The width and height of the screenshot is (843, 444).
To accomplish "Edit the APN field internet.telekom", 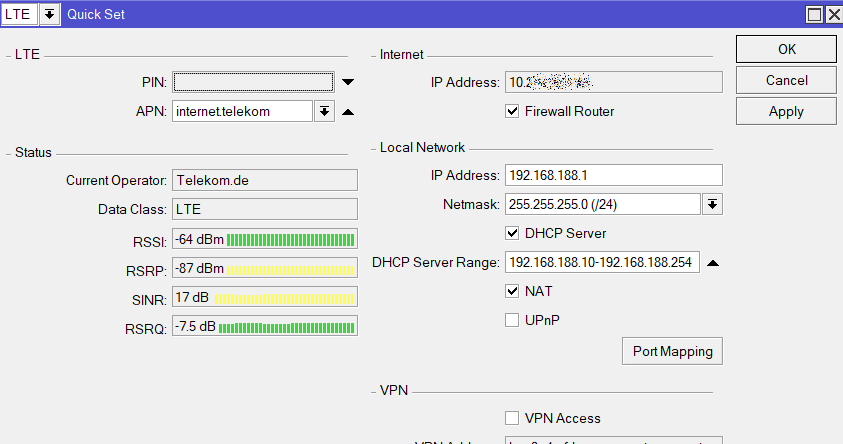I will (242, 111).
